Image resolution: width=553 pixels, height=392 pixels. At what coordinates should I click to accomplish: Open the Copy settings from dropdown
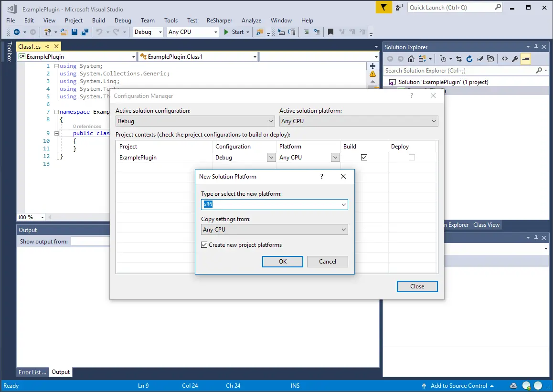[275, 230]
